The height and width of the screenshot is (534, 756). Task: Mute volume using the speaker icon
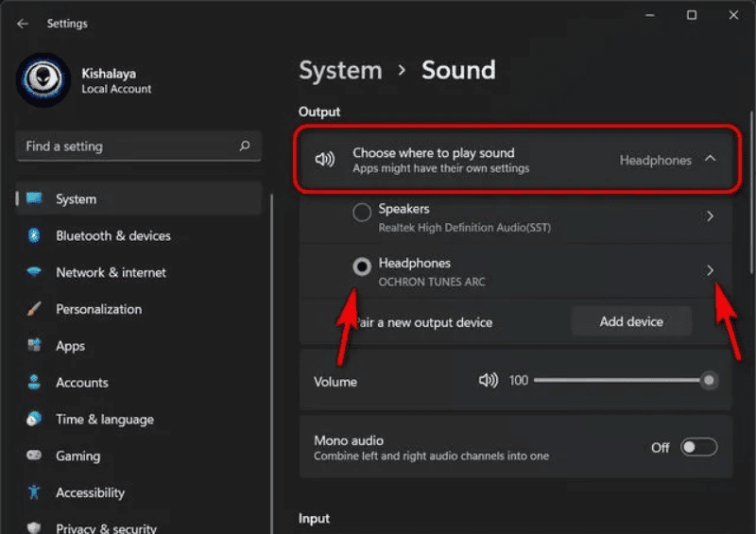pyautogui.click(x=488, y=380)
